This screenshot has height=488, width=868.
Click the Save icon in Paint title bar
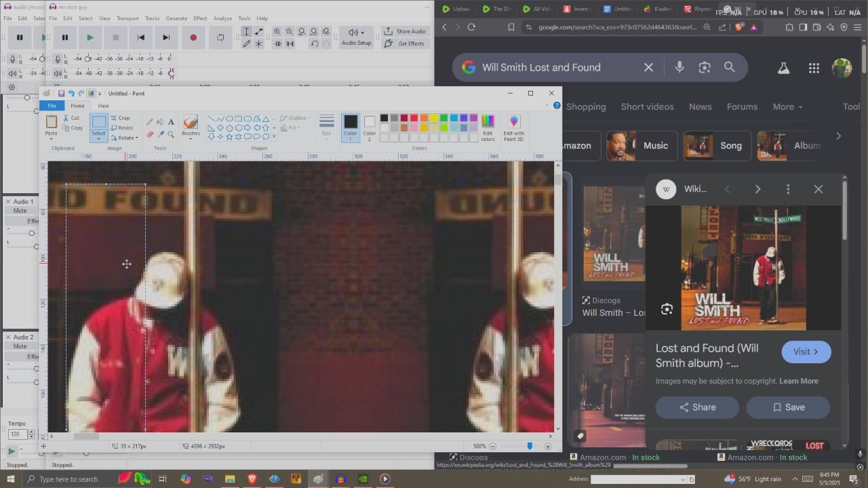tap(61, 94)
